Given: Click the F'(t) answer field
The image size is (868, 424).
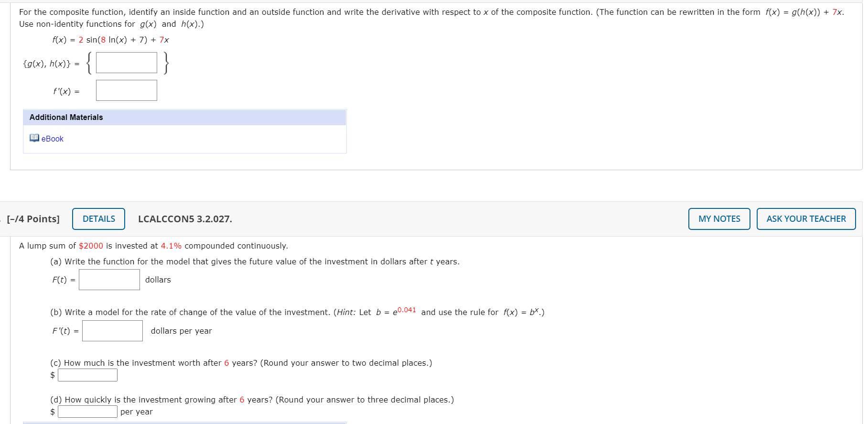Looking at the screenshot, I should (112, 330).
